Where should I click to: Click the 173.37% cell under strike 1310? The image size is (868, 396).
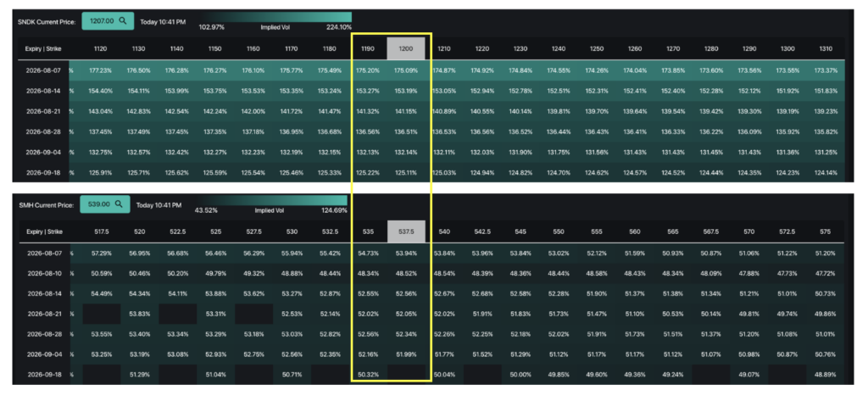click(x=826, y=70)
